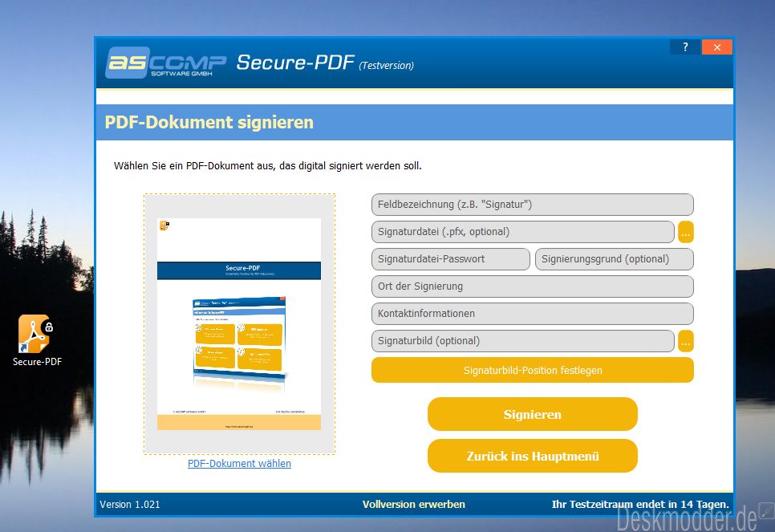This screenshot has width=775, height=532.
Task: Click the Secure-PDF title text
Action: pyautogui.click(x=295, y=63)
